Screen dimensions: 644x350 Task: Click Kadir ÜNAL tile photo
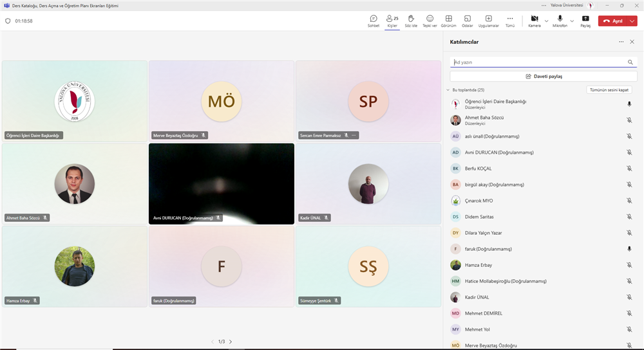click(368, 184)
